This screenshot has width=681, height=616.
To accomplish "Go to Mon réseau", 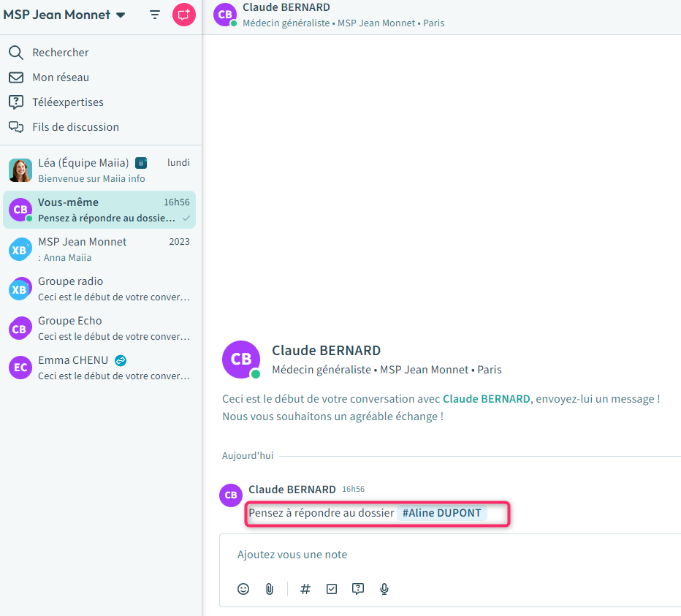I will 60,77.
